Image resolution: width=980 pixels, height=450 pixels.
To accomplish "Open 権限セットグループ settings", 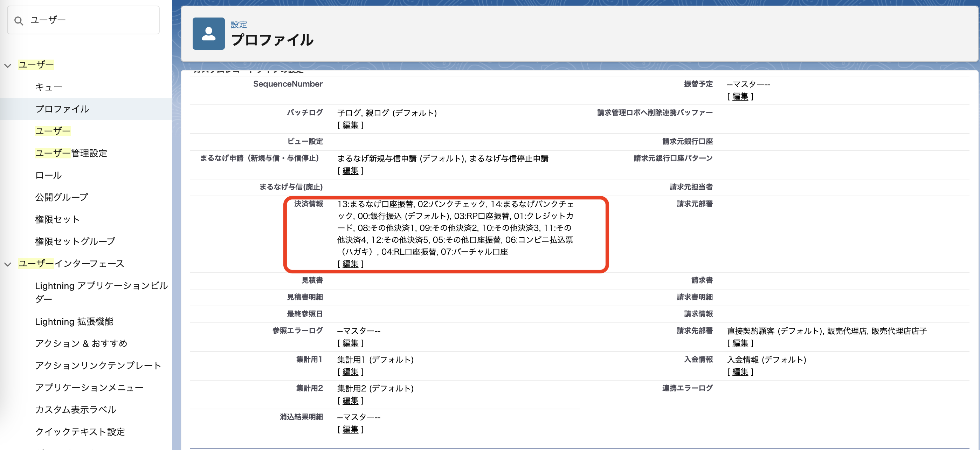I will (x=75, y=241).
